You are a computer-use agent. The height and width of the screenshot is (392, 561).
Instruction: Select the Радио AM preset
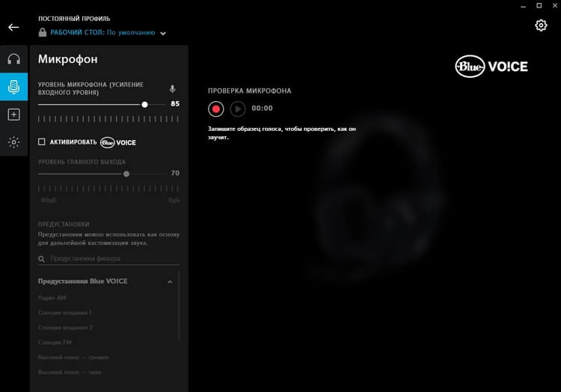(x=52, y=298)
